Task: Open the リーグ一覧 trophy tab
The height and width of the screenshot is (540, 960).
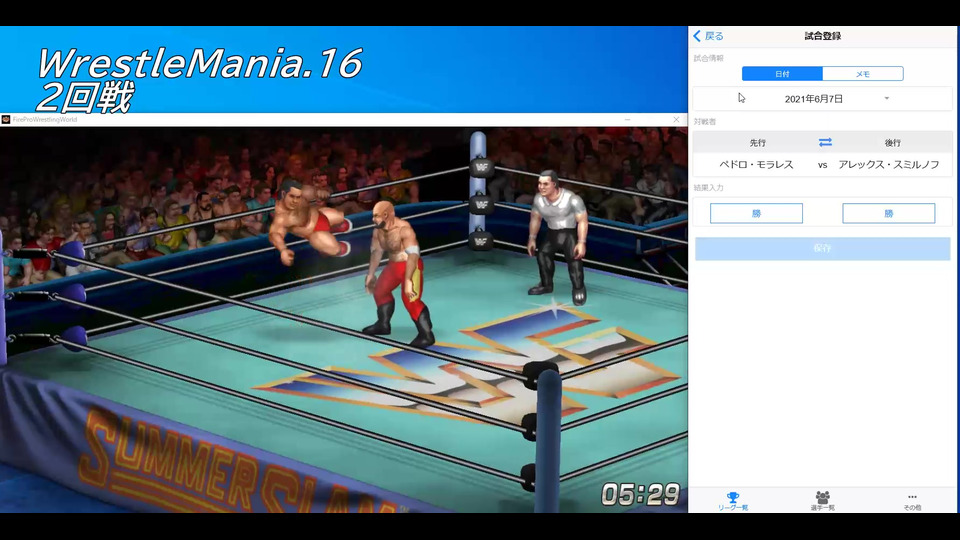Action: tap(733, 501)
